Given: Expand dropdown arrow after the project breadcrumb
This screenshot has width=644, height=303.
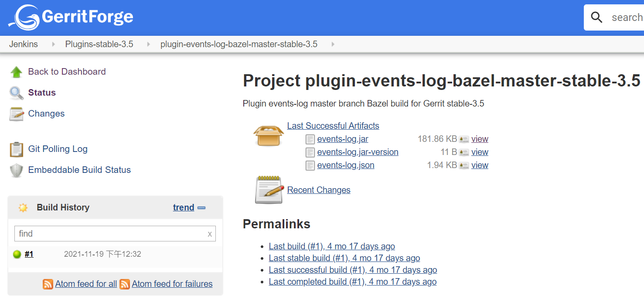Looking at the screenshot, I should pos(333,44).
